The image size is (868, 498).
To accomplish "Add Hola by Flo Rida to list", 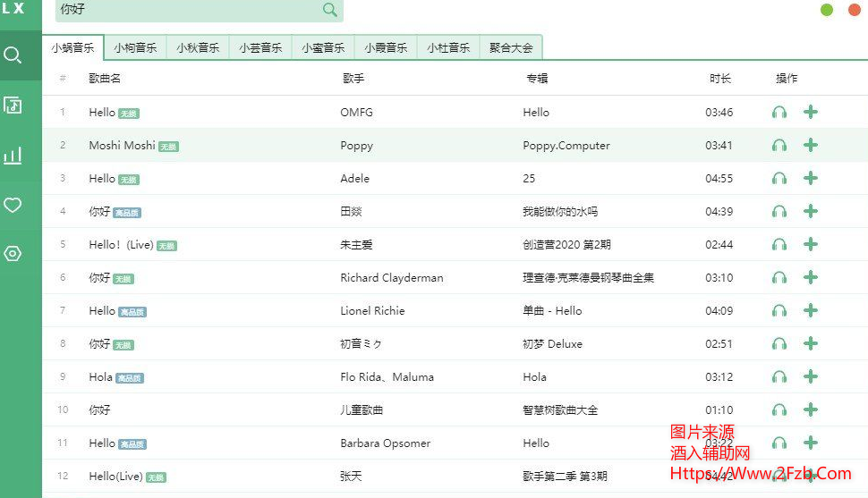I will click(811, 376).
